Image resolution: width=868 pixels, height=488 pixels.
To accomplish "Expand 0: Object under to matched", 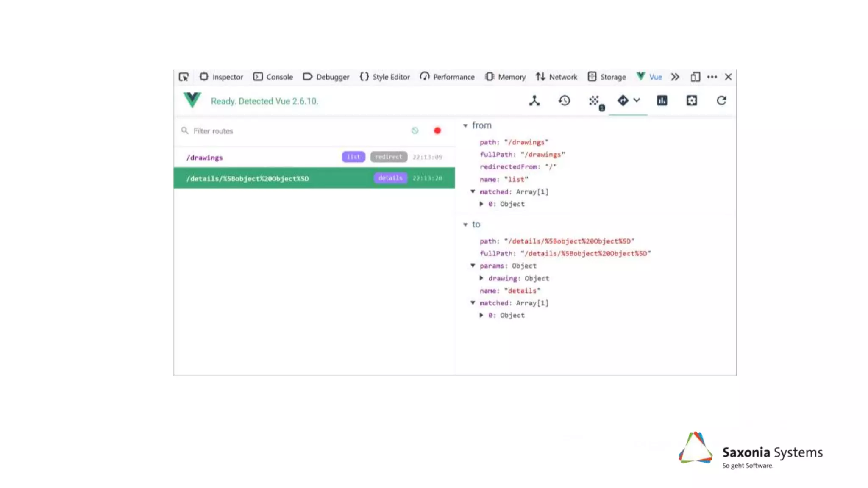I will [481, 315].
